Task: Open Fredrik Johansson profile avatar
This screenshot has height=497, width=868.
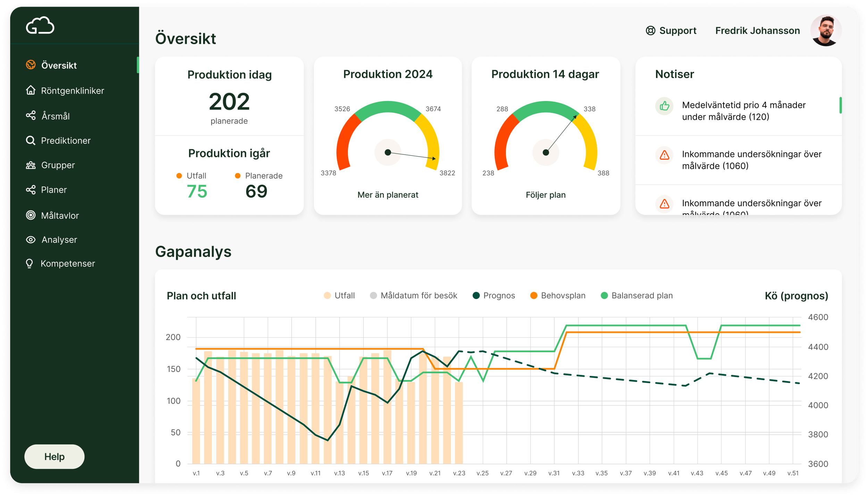Action: pyautogui.click(x=826, y=31)
